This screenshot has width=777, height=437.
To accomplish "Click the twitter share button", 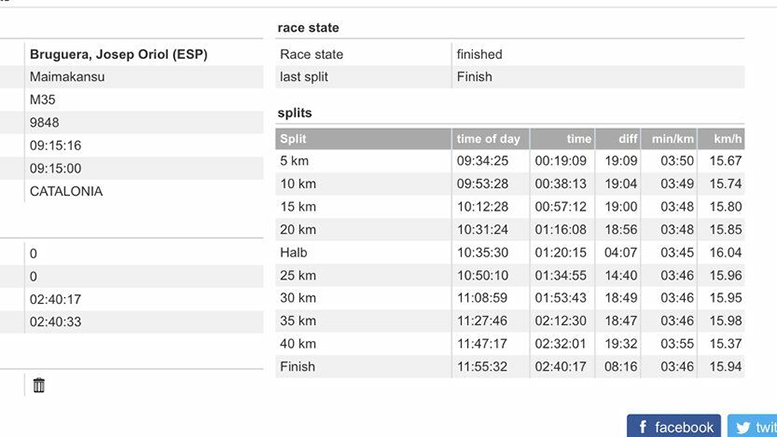I will pos(753,427).
